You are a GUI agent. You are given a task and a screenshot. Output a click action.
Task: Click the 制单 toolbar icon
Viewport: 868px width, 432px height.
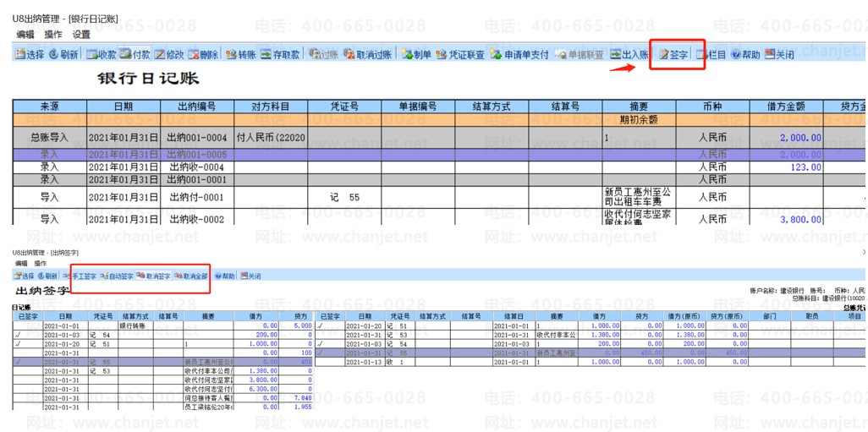point(416,55)
